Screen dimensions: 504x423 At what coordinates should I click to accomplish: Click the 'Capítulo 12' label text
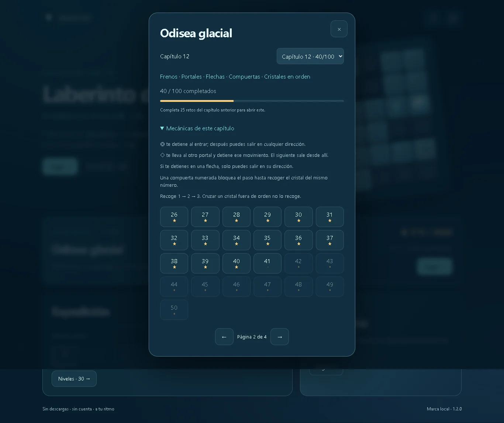coord(175,56)
